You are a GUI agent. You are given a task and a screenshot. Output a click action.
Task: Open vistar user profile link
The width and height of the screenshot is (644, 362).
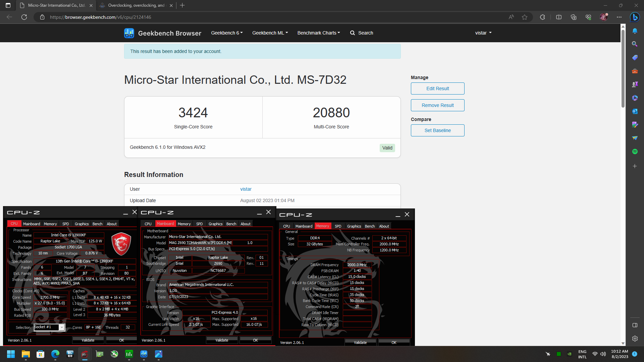pos(246,189)
